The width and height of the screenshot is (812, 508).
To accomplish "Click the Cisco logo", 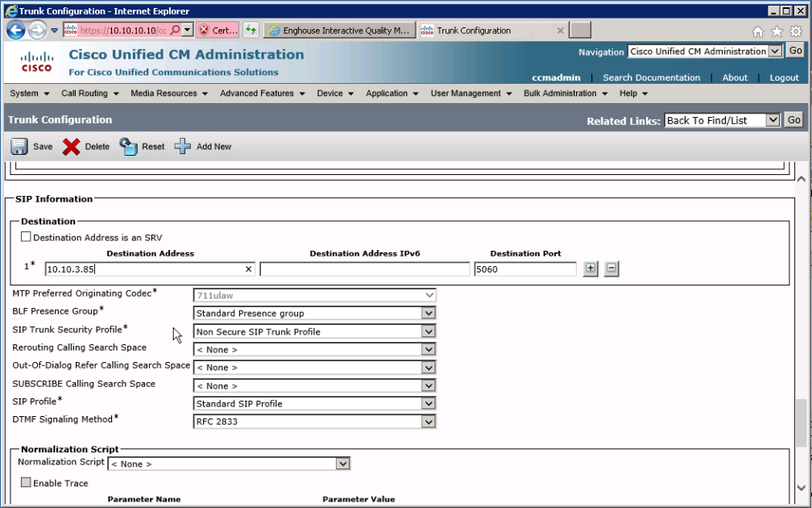I will point(36,61).
